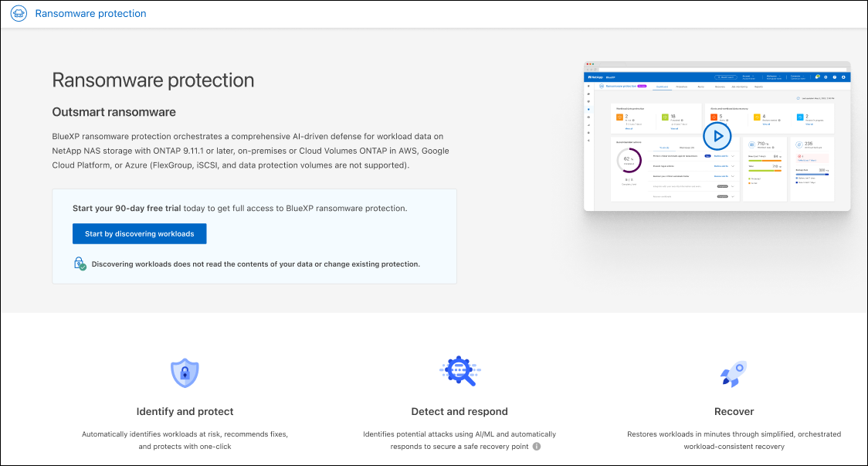Select the Dashboard tab in the preview image
Screen dimensions: 868x466
[662, 87]
